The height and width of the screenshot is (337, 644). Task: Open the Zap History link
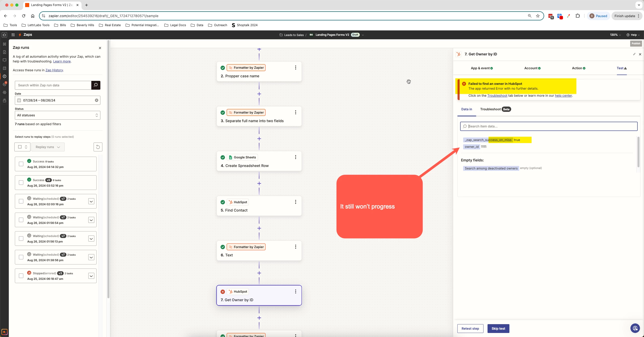pyautogui.click(x=54, y=70)
